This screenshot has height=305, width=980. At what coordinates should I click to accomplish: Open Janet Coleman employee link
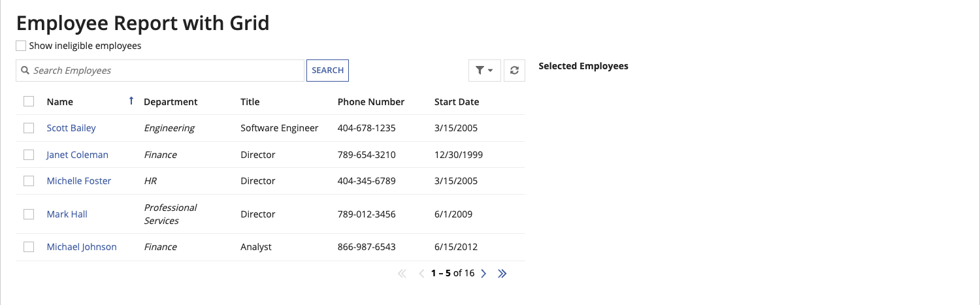point(78,155)
